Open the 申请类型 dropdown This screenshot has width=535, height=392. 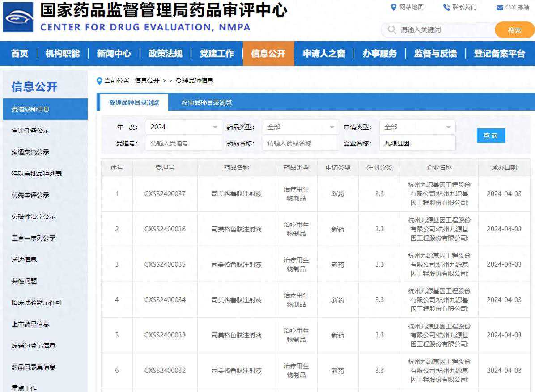(417, 127)
